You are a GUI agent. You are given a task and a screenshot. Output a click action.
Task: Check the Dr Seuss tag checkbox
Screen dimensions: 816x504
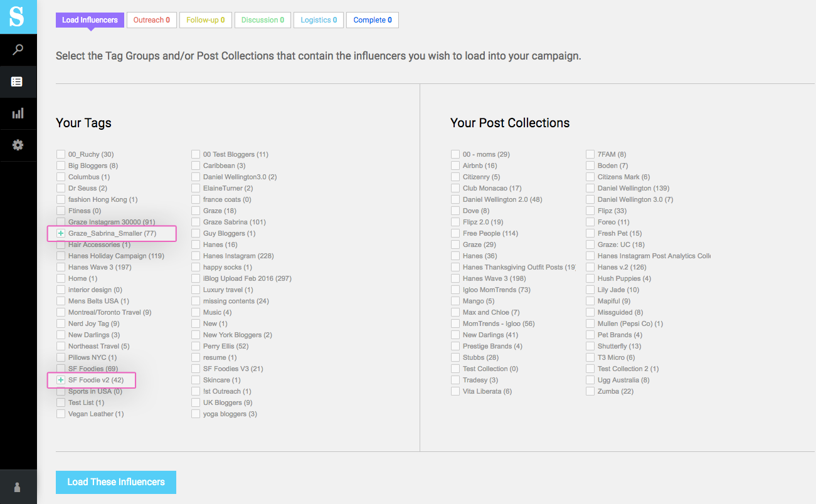61,188
